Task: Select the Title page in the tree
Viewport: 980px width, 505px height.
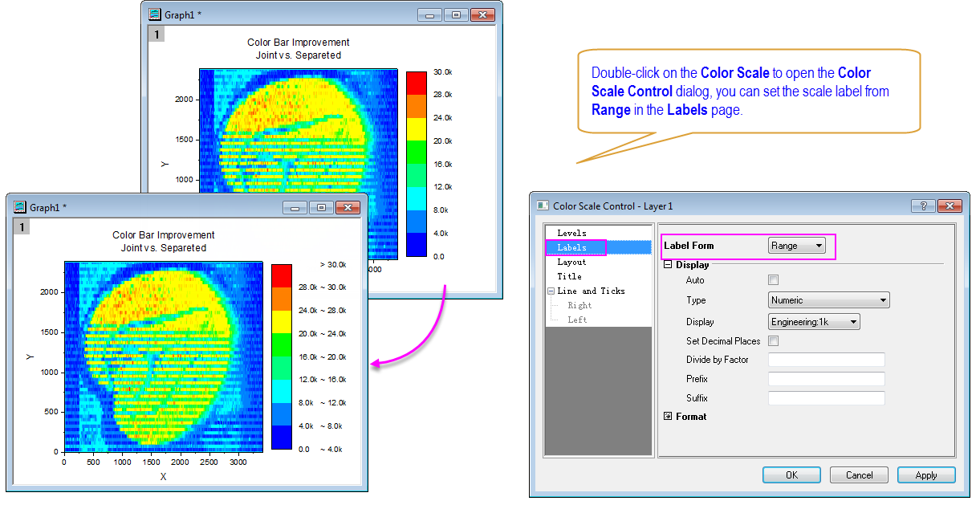Action: click(x=570, y=276)
